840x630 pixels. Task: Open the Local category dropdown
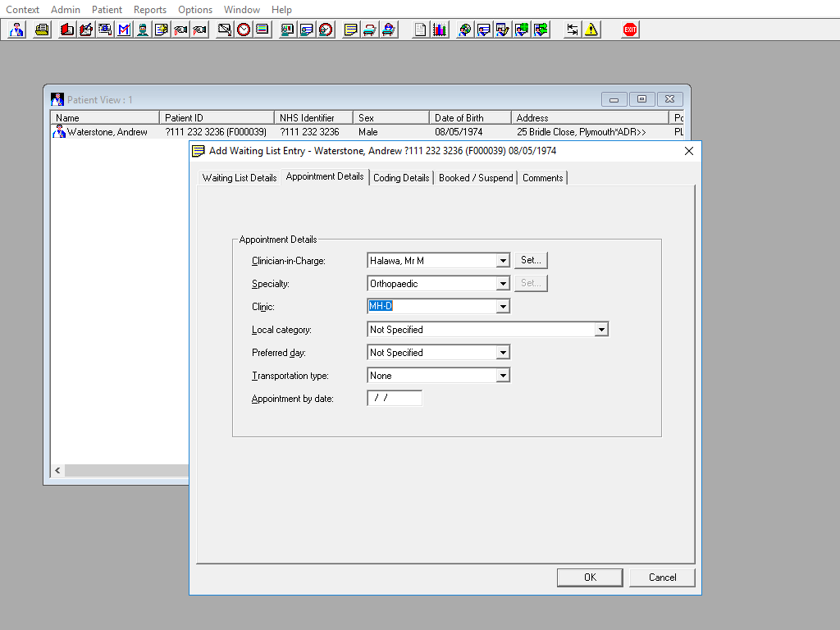(x=601, y=330)
